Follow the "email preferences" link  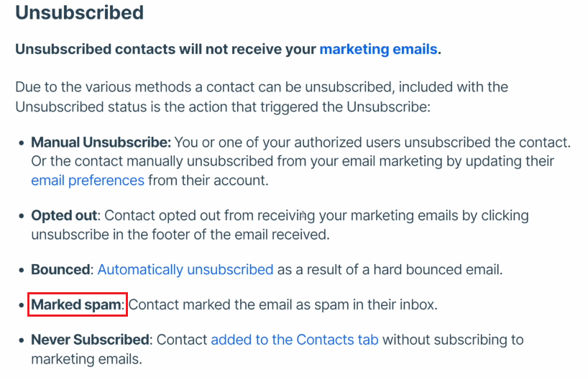88,181
